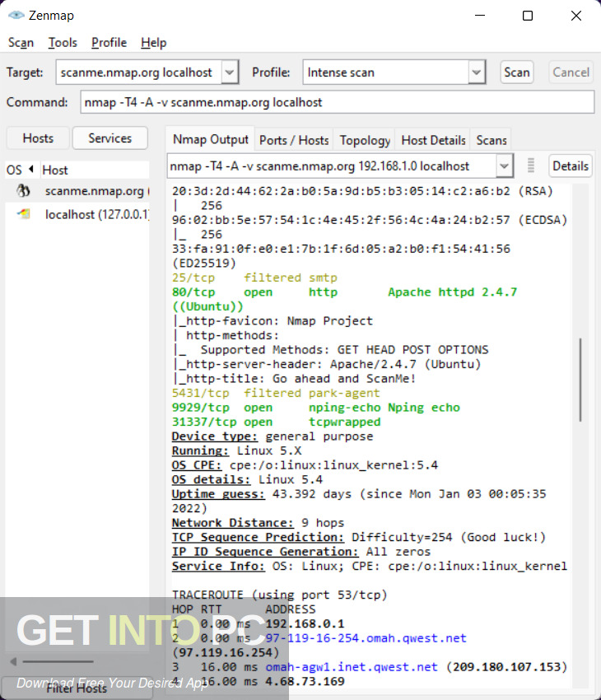Image resolution: width=601 pixels, height=700 pixels.
Task: Select localhost (127.0.0.1) in host list
Action: (77, 215)
